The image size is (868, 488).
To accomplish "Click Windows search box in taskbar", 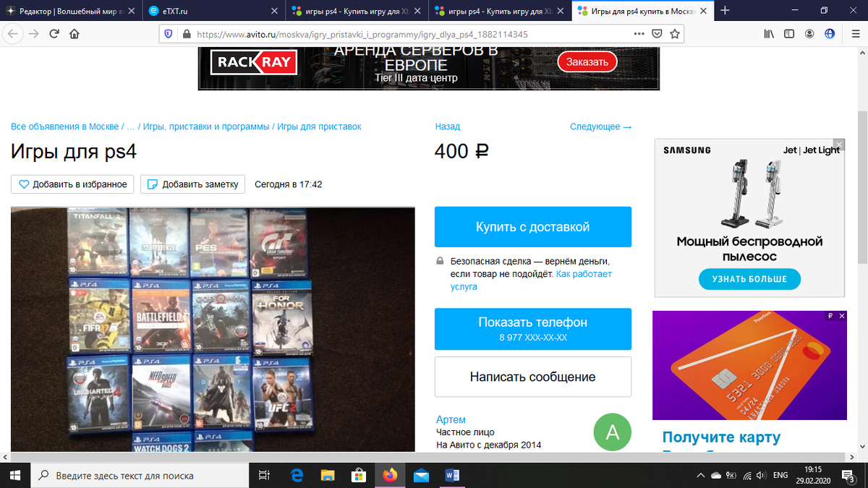I will 140,476.
